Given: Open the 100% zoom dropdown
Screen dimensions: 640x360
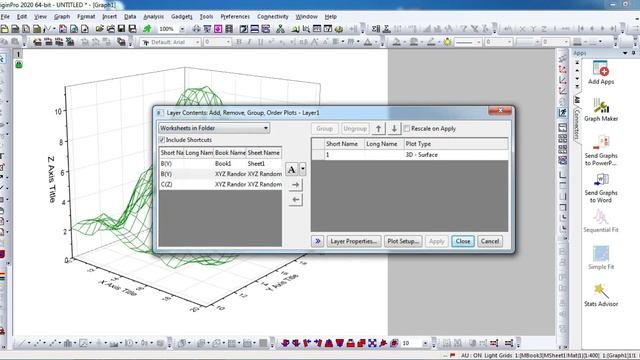Looking at the screenshot, I should tap(182, 29).
